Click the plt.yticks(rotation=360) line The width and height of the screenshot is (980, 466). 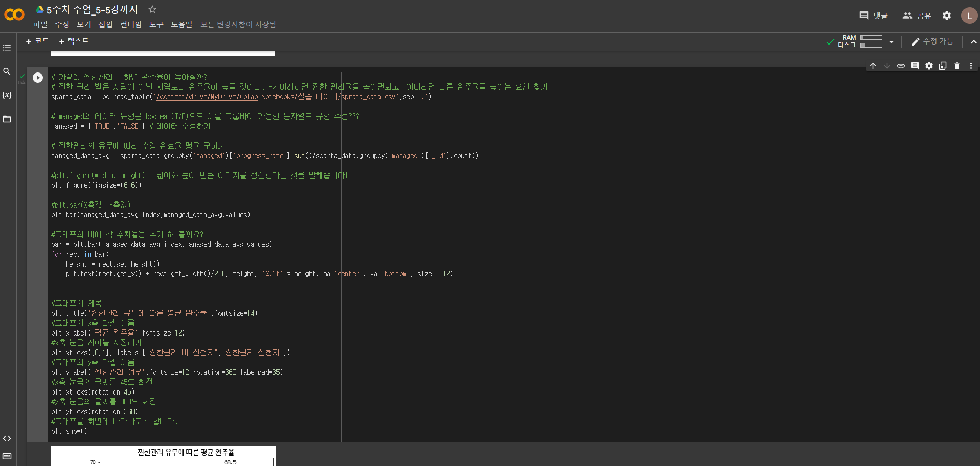click(x=94, y=412)
